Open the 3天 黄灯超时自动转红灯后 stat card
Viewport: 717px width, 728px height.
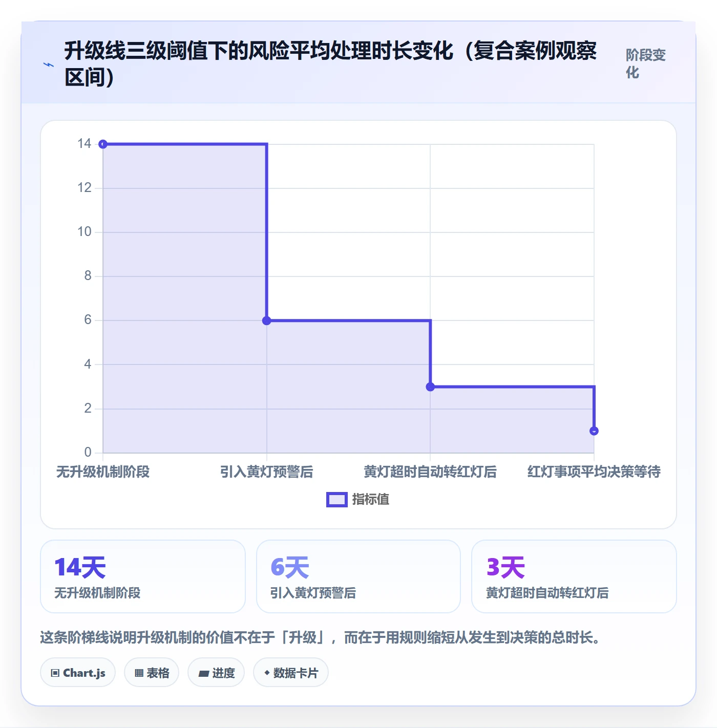tap(574, 576)
